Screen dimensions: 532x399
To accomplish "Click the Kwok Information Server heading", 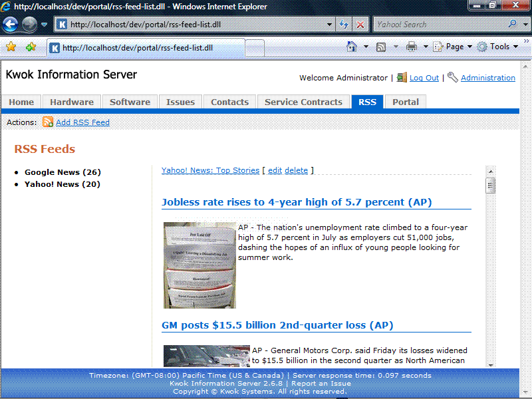I will tap(71, 74).
